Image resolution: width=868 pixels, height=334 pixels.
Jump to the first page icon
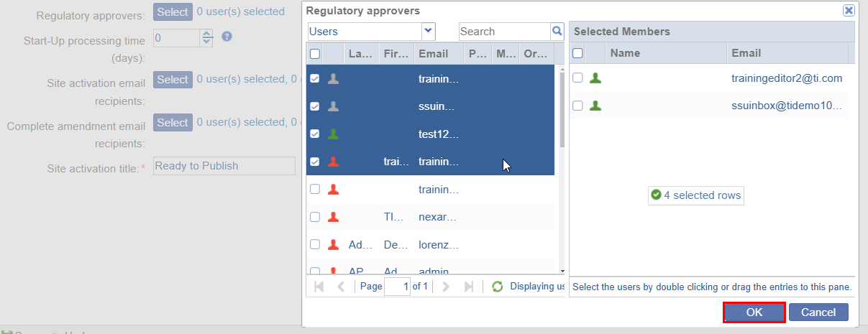(x=319, y=287)
